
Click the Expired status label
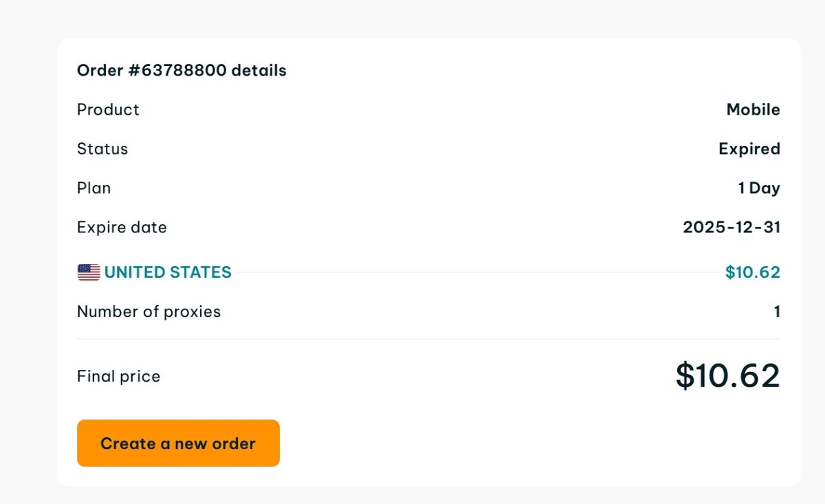pos(749,149)
